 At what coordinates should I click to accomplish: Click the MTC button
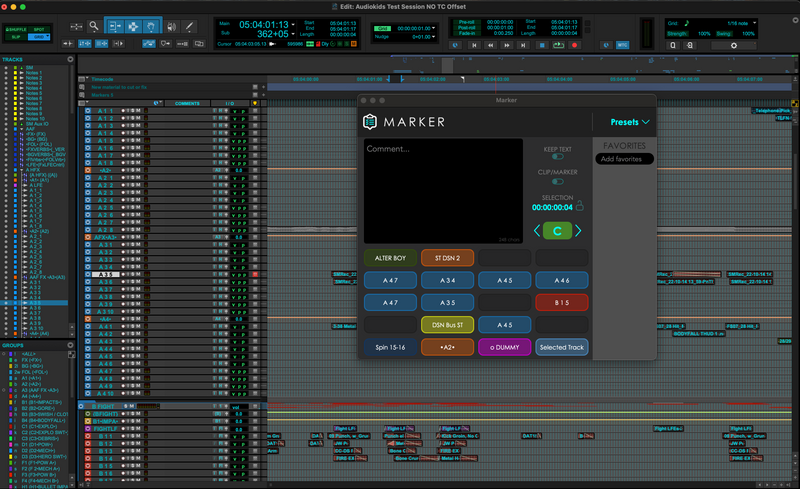coord(622,45)
